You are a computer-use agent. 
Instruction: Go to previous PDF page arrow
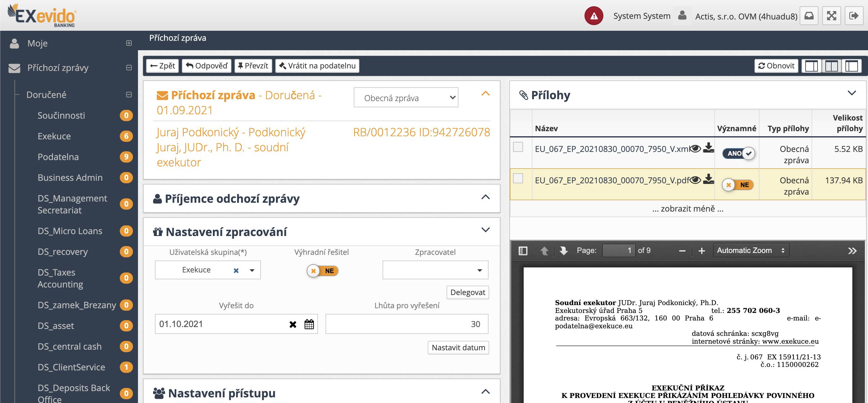click(x=544, y=250)
